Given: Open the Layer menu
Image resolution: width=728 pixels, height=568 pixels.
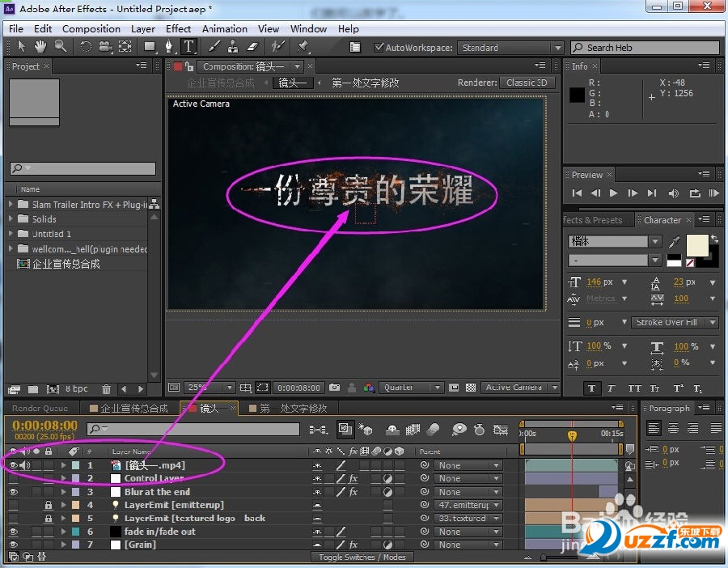Looking at the screenshot, I should 143,29.
